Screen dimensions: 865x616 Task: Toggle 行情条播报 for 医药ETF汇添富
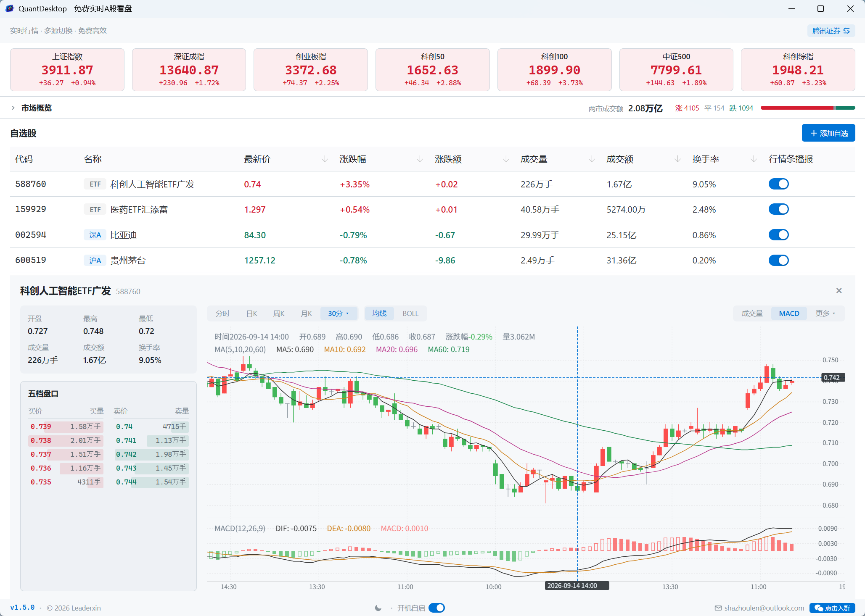(x=778, y=209)
